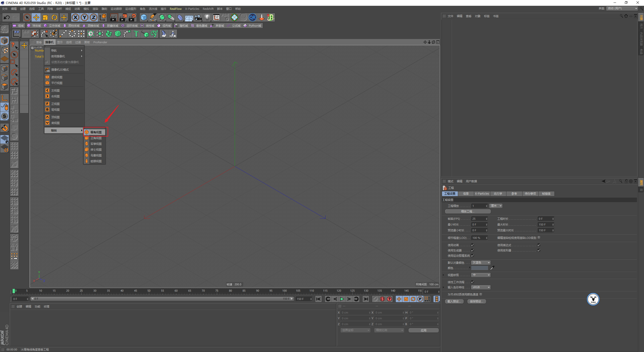644x352 pixels.
Task: Lock the X axis icon
Action: pyautogui.click(x=75, y=17)
